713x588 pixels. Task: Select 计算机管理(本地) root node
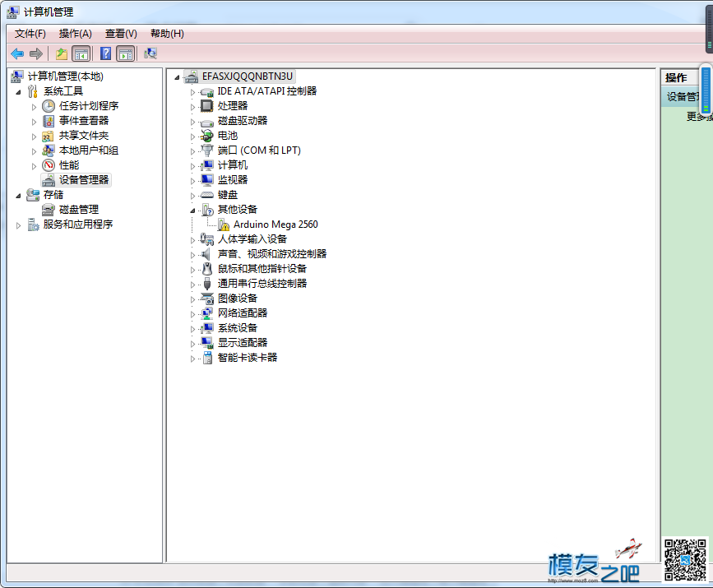pos(66,76)
